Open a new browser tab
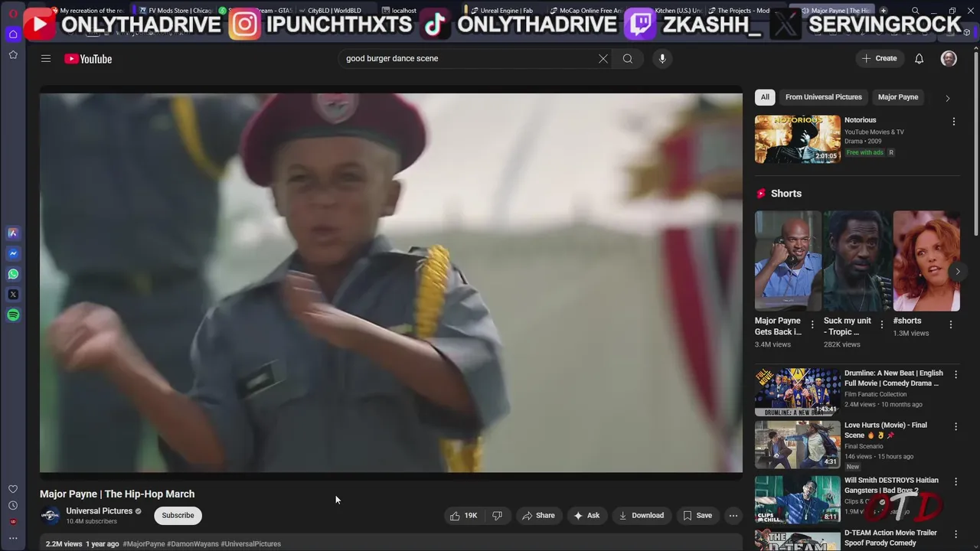The width and height of the screenshot is (980, 551). coord(883,11)
